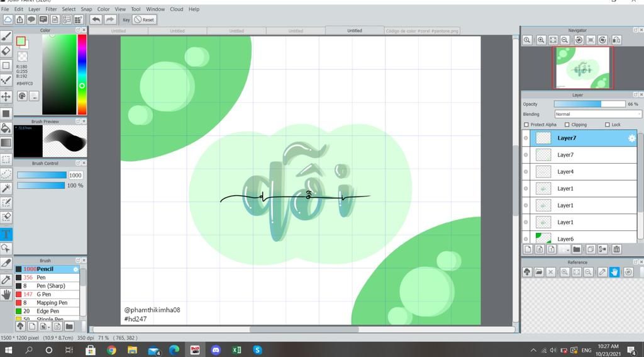Viewport: 644px width, 357px height.
Task: Click the Reset button
Action: click(144, 20)
